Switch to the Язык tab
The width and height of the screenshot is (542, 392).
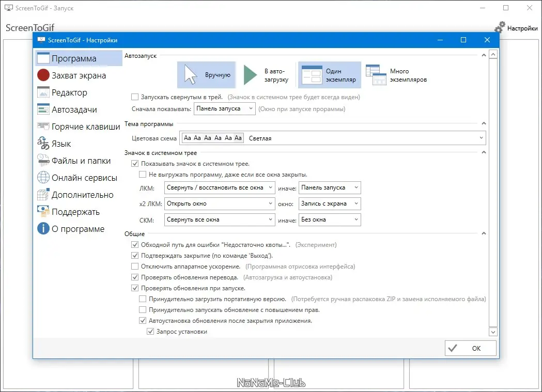[x=79, y=144]
